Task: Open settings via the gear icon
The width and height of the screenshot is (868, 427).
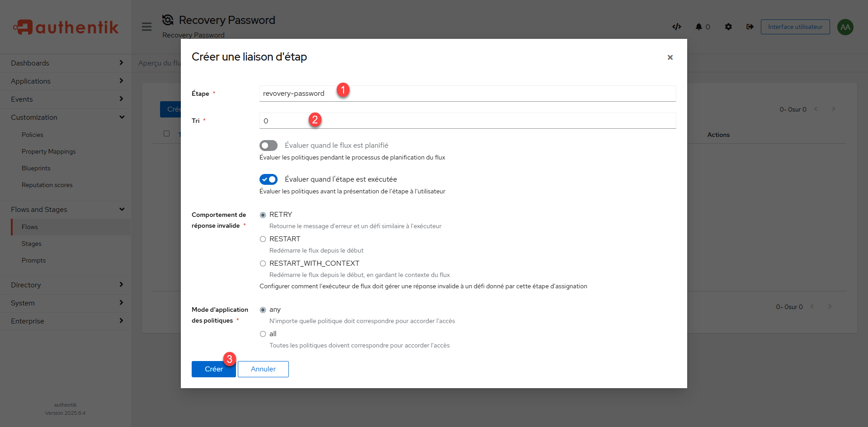Action: click(x=728, y=27)
